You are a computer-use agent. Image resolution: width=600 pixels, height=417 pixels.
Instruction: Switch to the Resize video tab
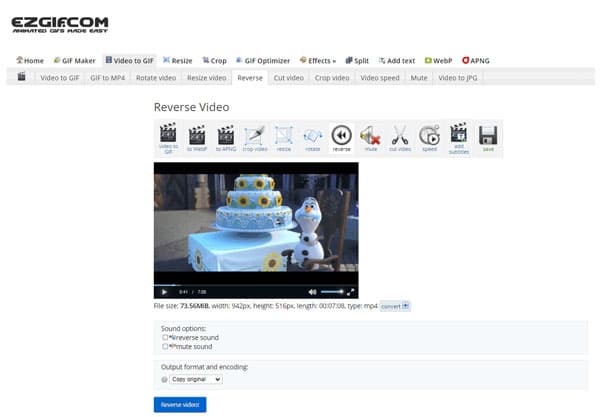pos(207,78)
